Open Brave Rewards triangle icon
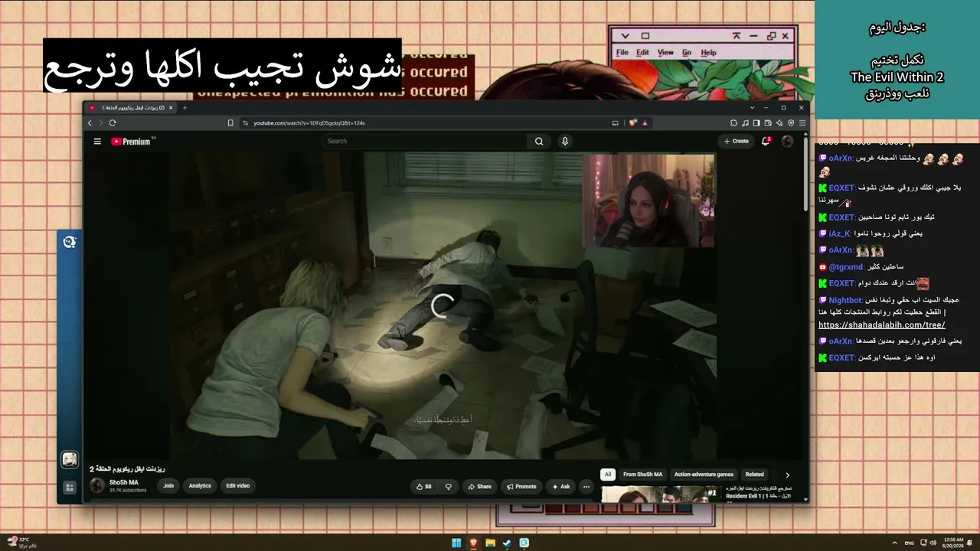Viewport: 980px width, 551px height. pos(645,122)
